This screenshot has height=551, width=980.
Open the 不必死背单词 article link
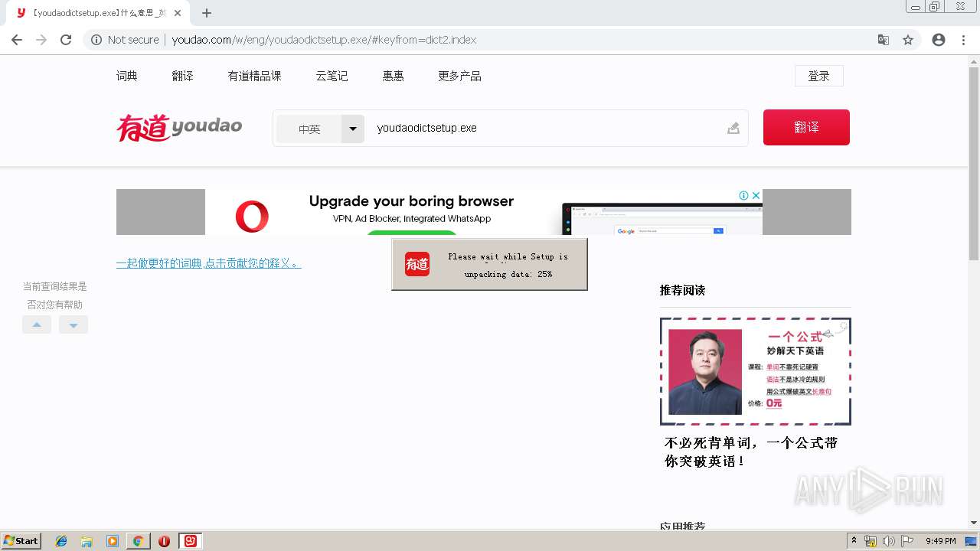click(751, 452)
